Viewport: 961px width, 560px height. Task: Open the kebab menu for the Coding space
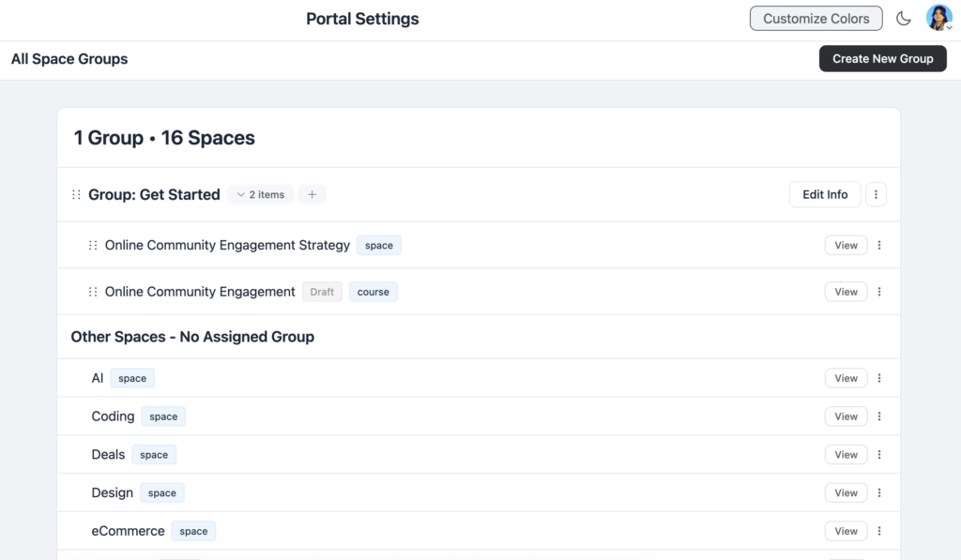point(879,416)
